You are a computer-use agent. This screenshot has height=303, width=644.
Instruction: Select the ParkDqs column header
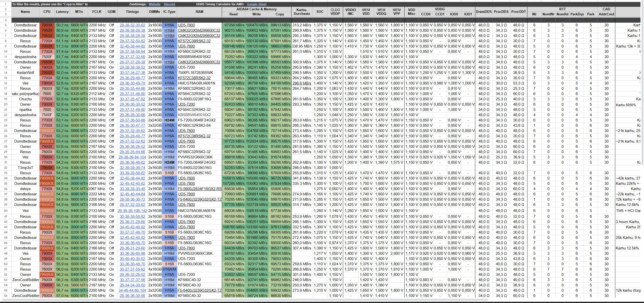pos(577,14)
